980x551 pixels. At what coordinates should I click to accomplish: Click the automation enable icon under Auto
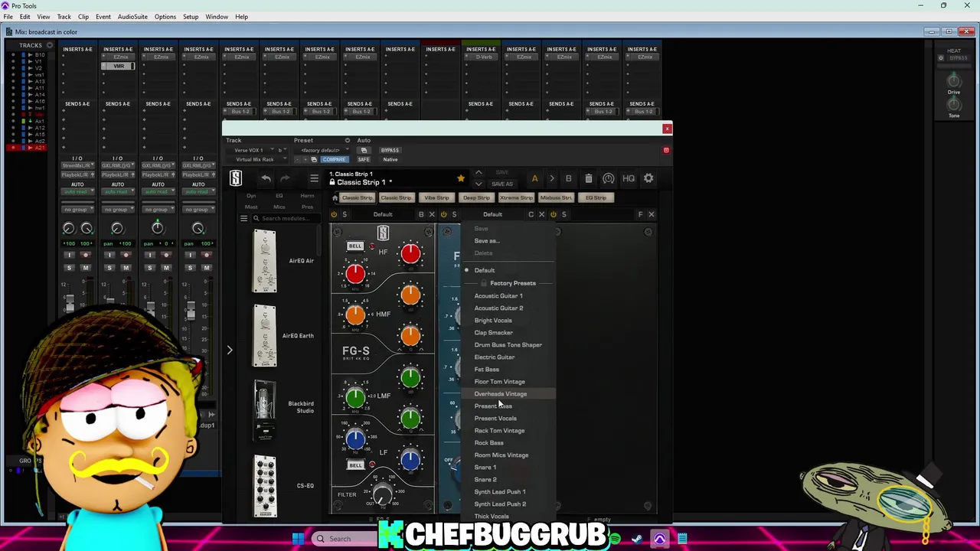[x=364, y=150]
